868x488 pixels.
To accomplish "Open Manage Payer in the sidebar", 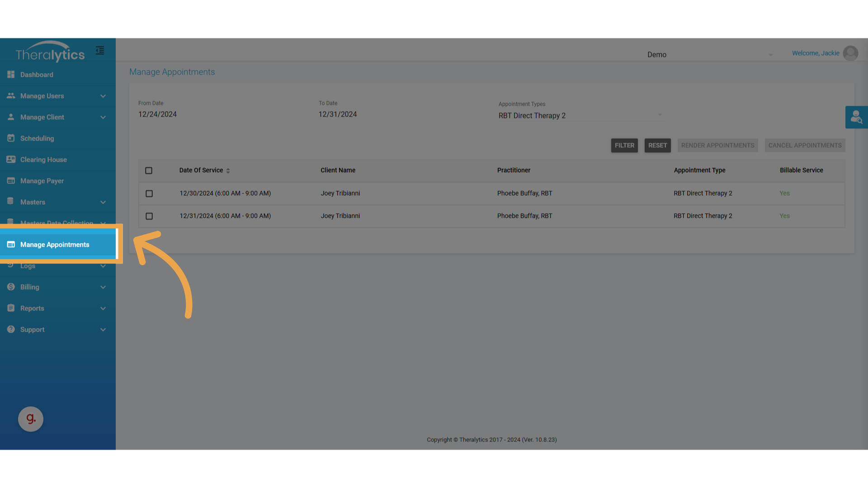I will pos(42,181).
